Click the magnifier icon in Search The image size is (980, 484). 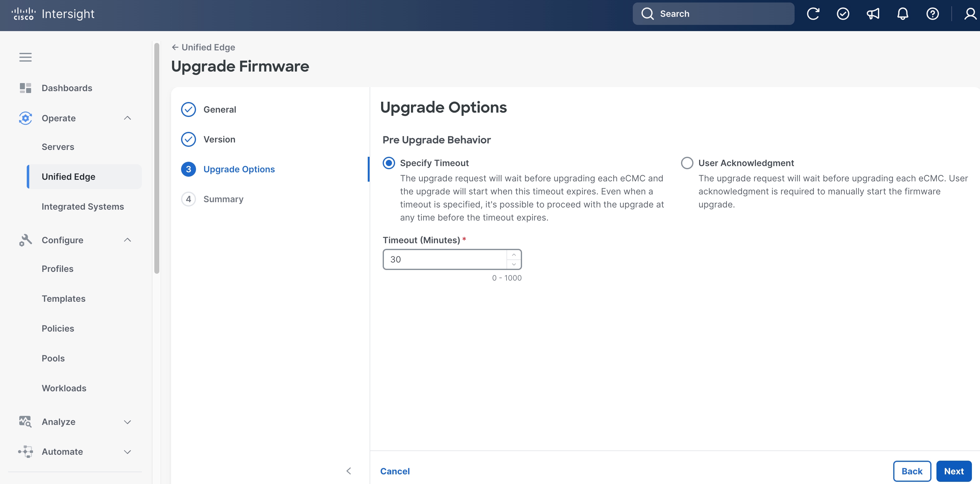647,14
